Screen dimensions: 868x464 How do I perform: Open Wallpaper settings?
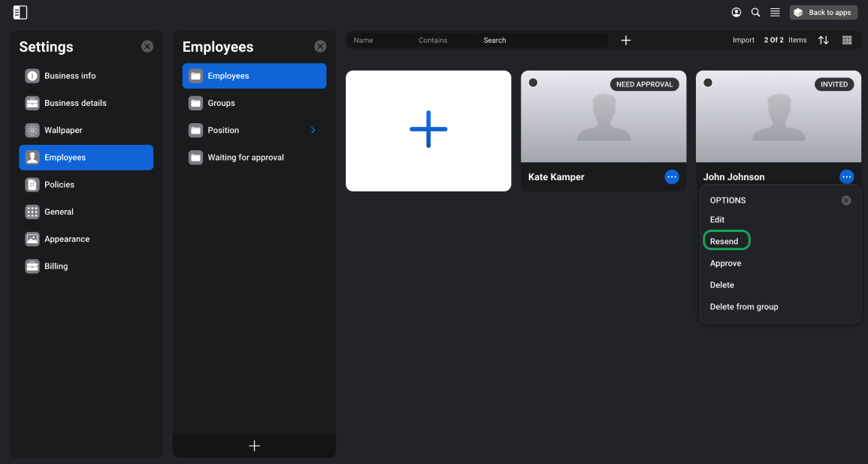click(x=86, y=130)
